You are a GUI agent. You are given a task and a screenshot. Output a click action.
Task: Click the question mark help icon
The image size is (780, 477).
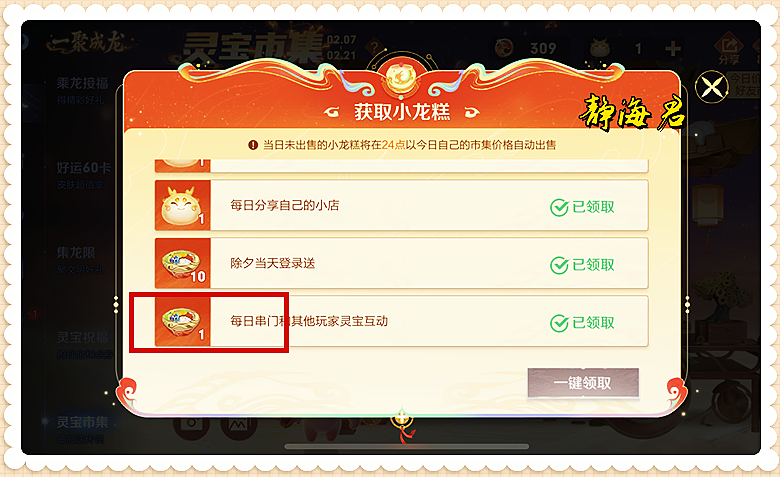374,49
